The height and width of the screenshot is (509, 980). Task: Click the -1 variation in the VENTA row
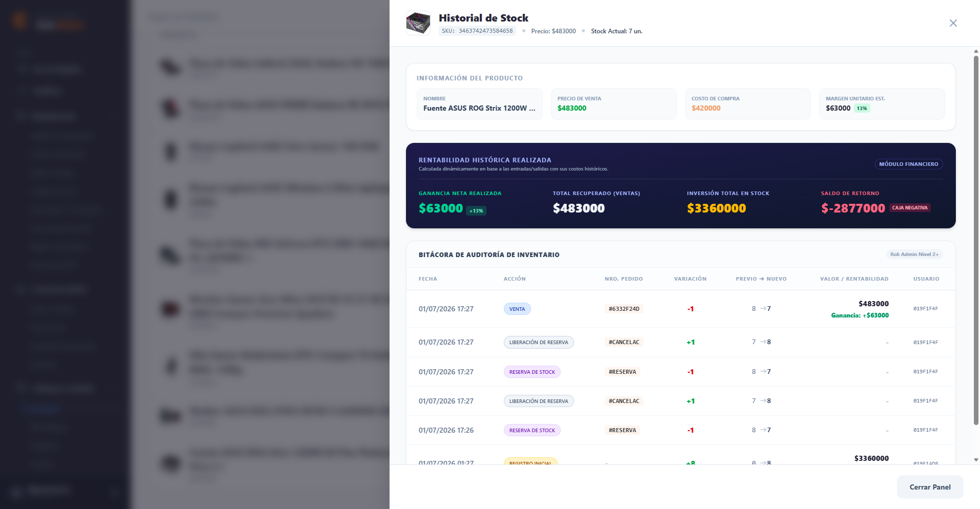[x=690, y=309]
